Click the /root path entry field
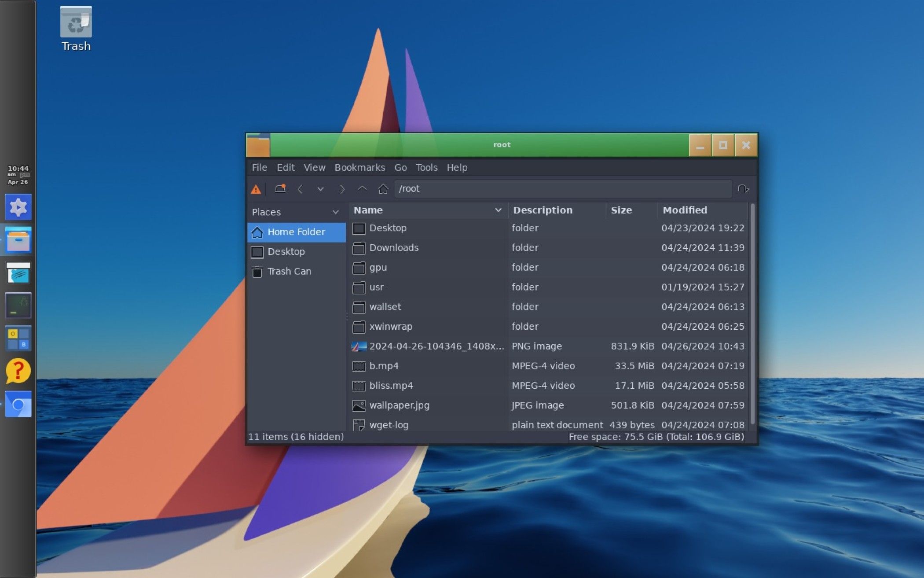The height and width of the screenshot is (578, 924). [563, 189]
